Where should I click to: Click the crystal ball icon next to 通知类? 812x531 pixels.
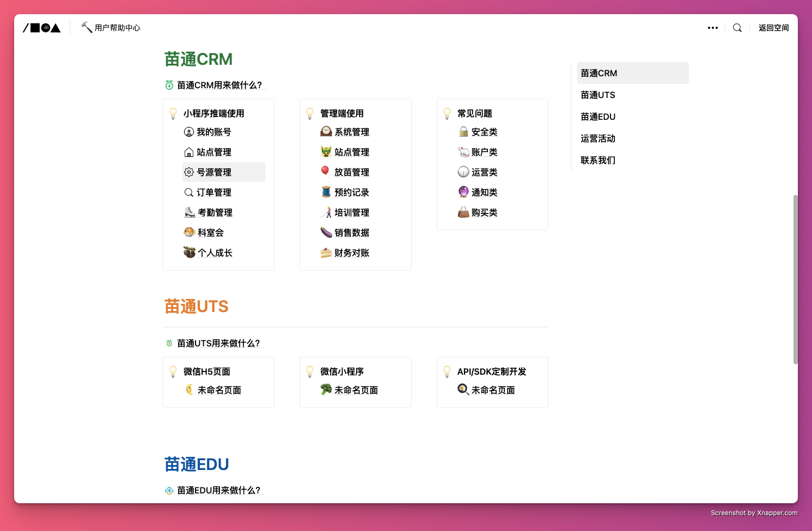tap(463, 192)
